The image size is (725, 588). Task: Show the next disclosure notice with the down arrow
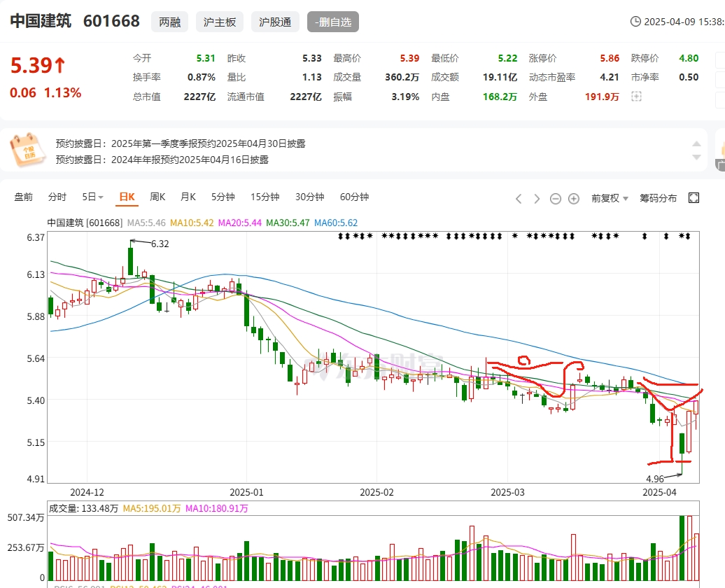pyautogui.click(x=696, y=157)
